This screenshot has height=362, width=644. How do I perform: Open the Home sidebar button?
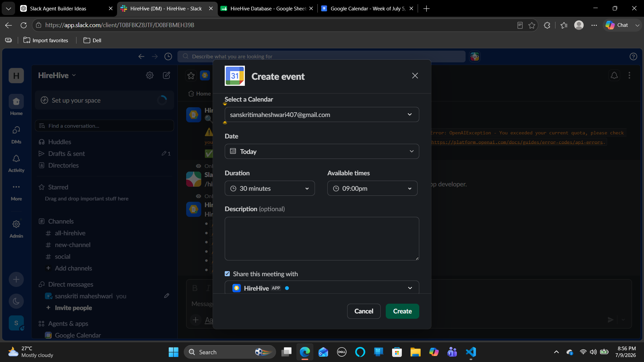coord(16,105)
